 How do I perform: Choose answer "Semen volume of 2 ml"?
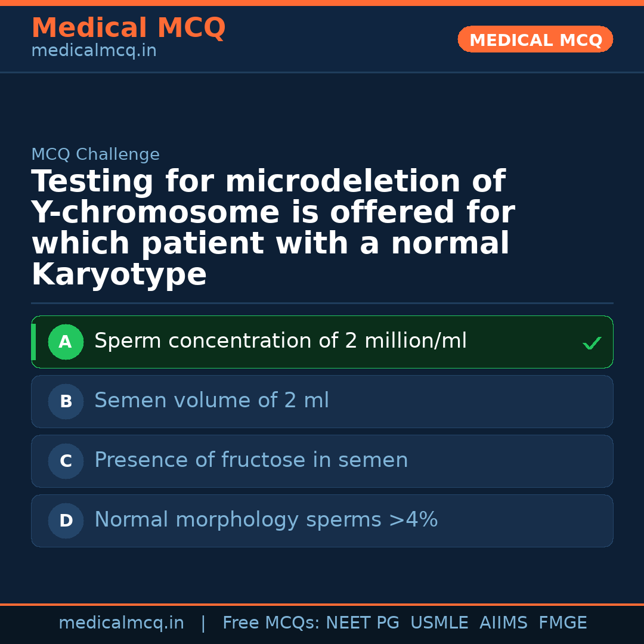click(x=212, y=401)
